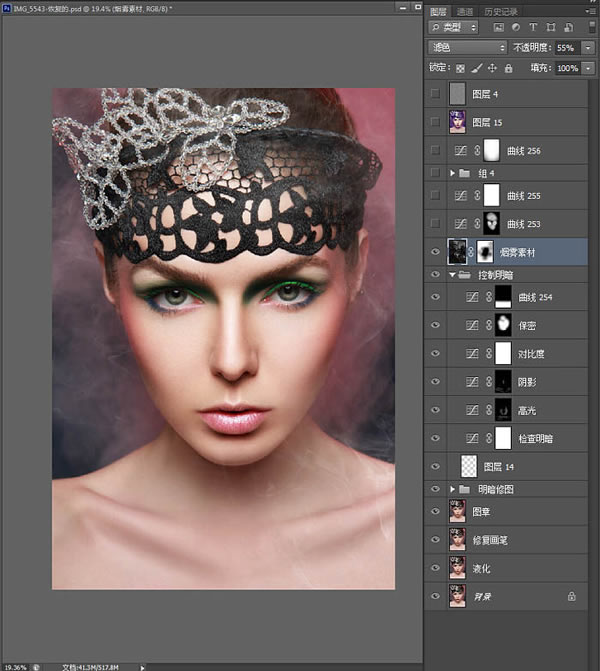Click the lock image pixels brush icon

(477, 68)
